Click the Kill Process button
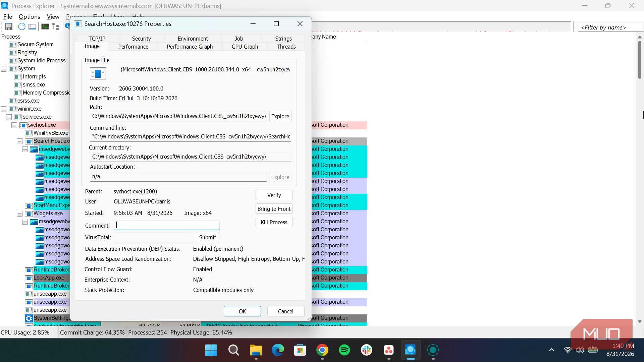The width and height of the screenshot is (644, 362). [274, 222]
